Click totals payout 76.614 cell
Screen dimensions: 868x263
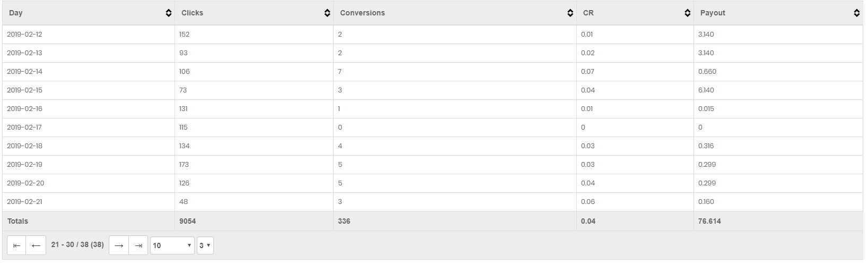tap(778, 221)
